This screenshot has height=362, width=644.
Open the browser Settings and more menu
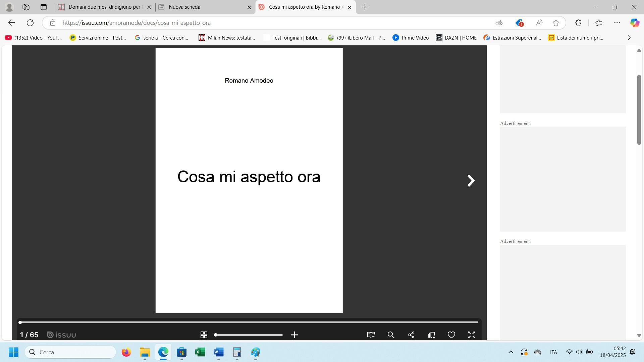617,23
